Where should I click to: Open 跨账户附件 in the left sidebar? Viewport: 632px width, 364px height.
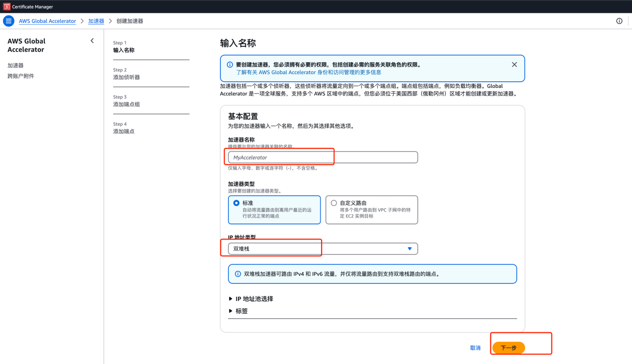[21, 76]
